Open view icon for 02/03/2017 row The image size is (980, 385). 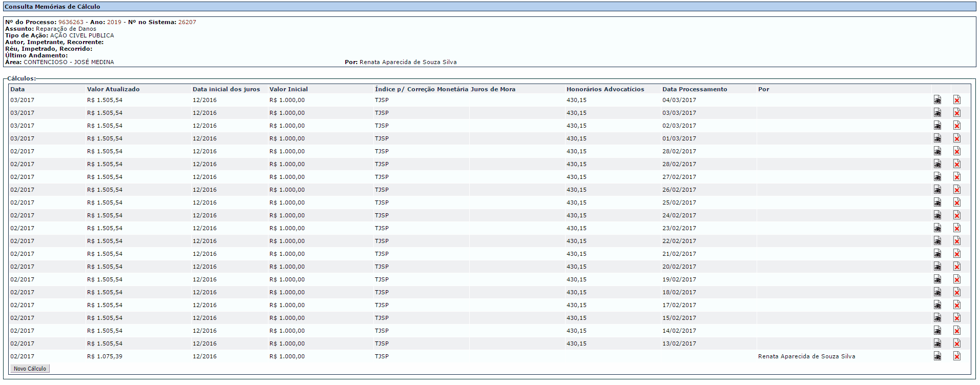(937, 126)
